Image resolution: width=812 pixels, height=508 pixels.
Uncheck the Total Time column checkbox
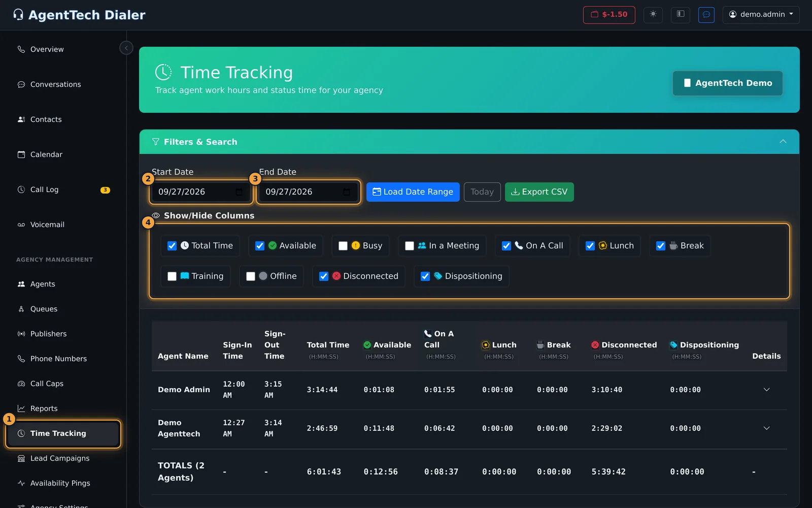(172, 246)
